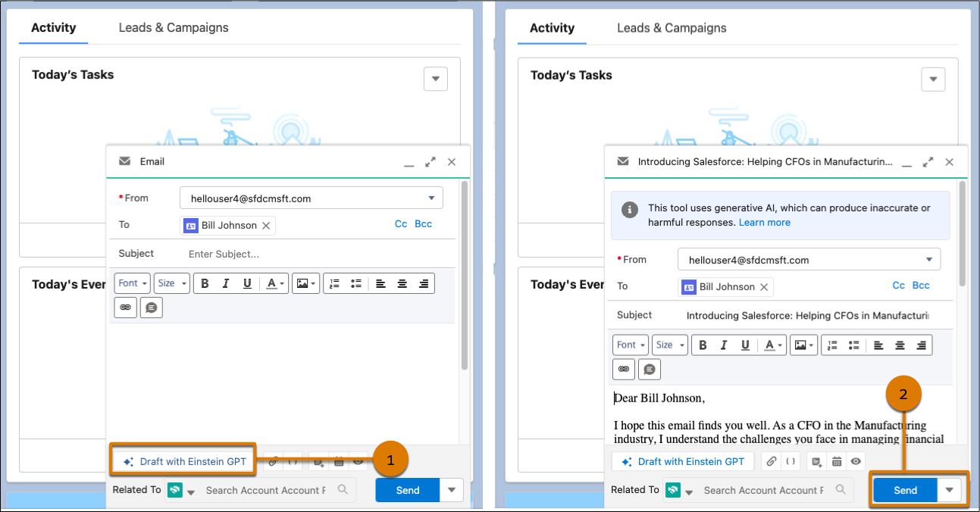Click Draft with Einstein GPT in left composer

(x=184, y=461)
